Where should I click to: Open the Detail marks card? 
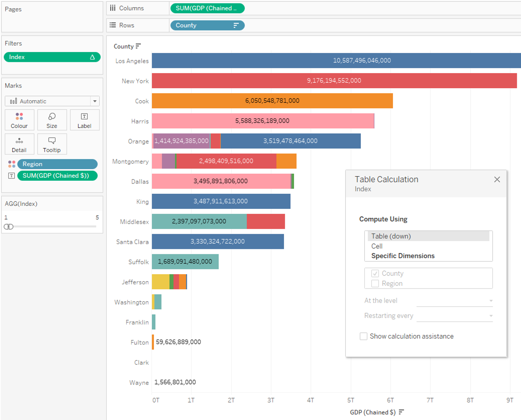(x=19, y=144)
